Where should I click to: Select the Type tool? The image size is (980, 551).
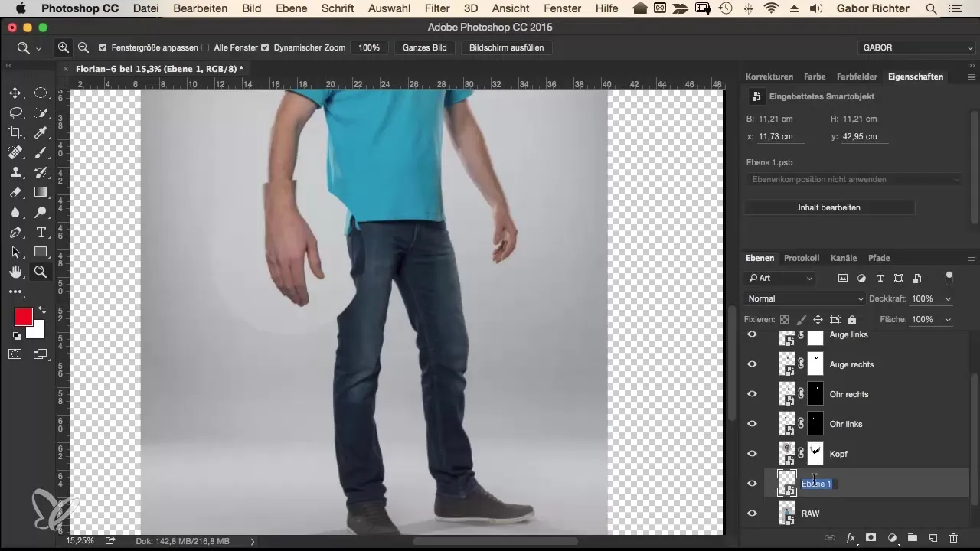41,233
